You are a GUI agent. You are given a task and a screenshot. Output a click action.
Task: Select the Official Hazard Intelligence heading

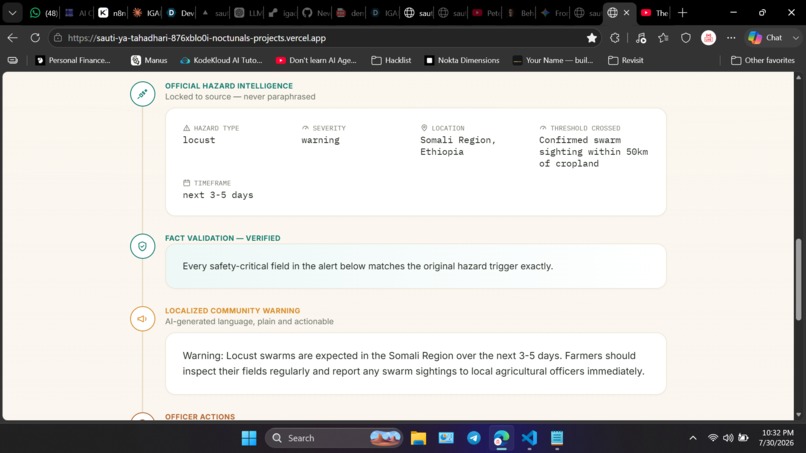229,86
